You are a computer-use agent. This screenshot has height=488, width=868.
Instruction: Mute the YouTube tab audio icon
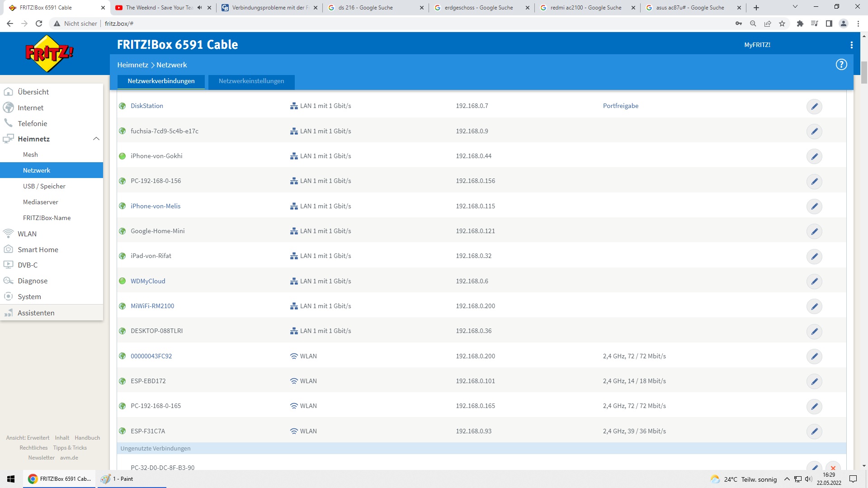point(199,8)
